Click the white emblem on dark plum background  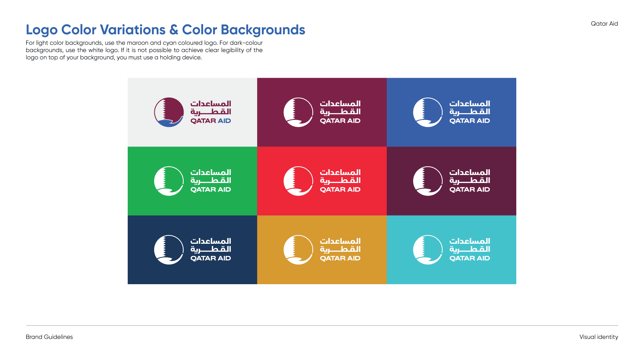428,181
